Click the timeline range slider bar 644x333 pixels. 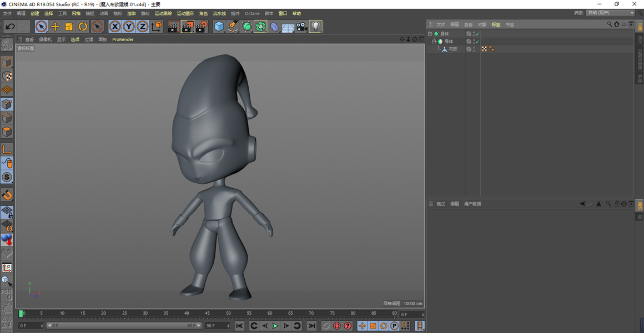click(x=122, y=326)
